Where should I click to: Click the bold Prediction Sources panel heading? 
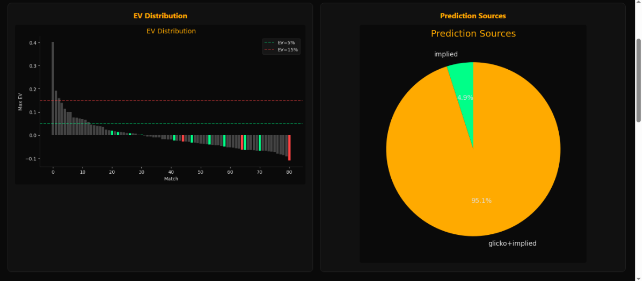tap(473, 16)
